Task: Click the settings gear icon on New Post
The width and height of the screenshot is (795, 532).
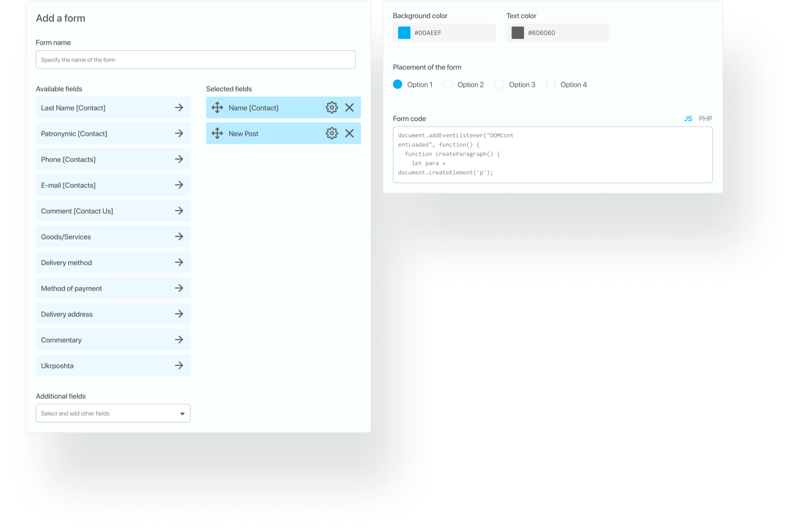Action: pyautogui.click(x=331, y=133)
